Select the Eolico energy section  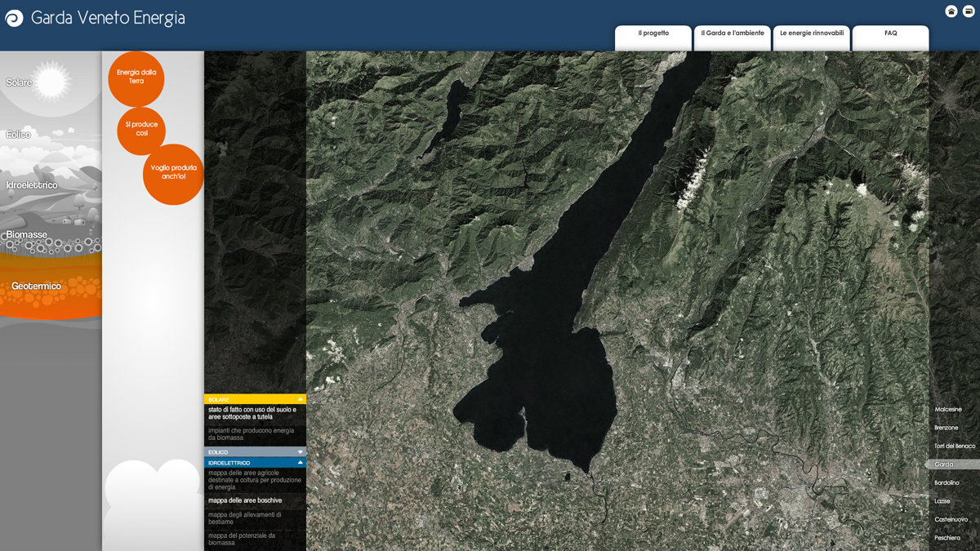[19, 135]
